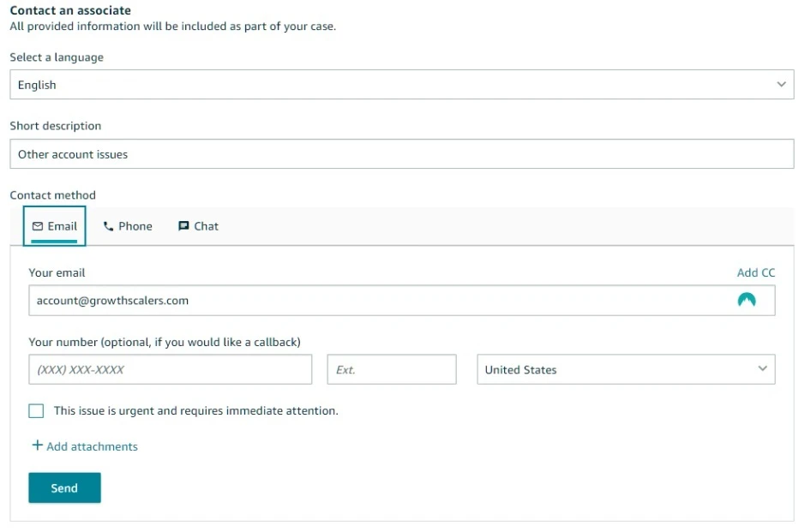
Task: Open the Select a language dropdown
Action: point(402,85)
